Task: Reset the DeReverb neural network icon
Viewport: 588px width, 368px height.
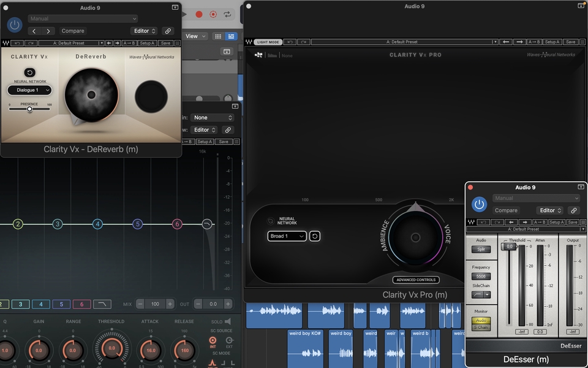Action: pyautogui.click(x=29, y=73)
